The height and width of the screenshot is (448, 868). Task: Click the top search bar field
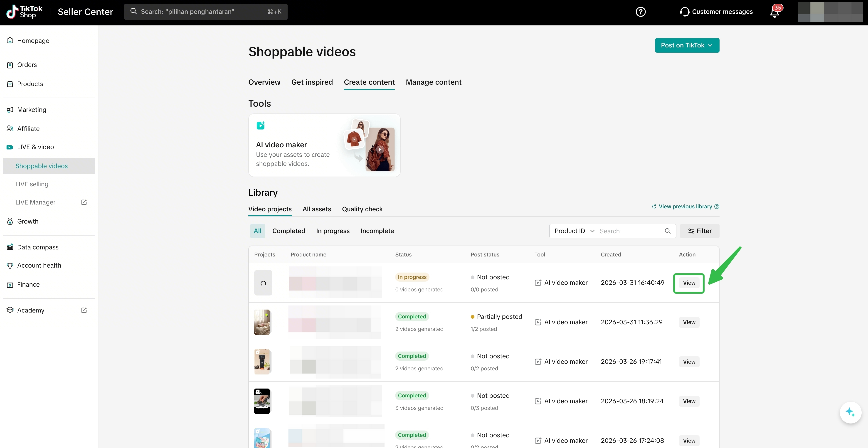tap(206, 12)
